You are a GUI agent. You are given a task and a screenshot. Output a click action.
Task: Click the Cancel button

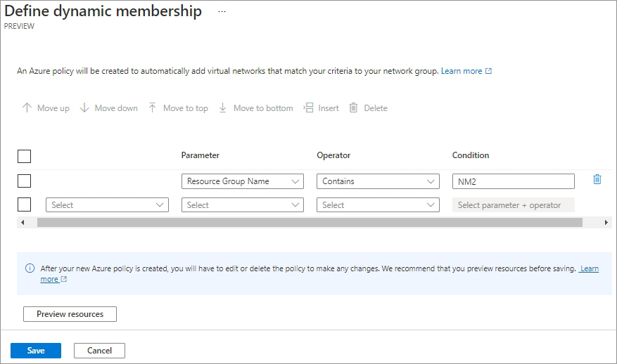(99, 351)
